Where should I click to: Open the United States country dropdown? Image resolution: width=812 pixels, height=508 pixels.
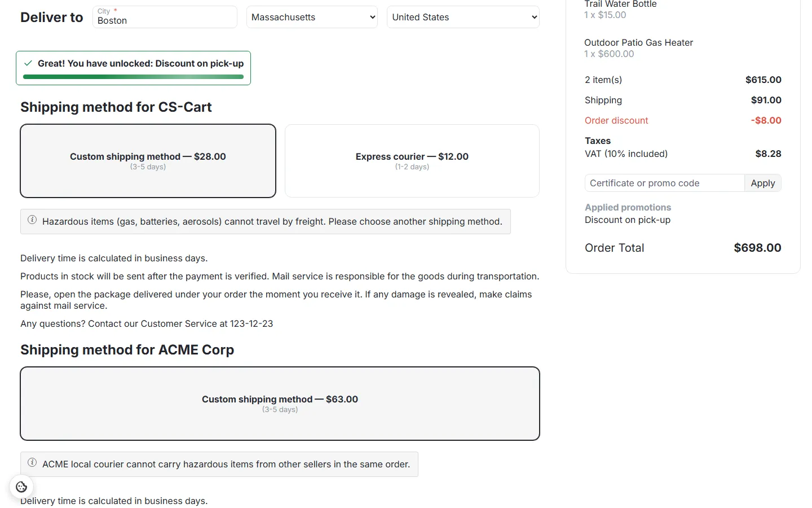click(463, 17)
